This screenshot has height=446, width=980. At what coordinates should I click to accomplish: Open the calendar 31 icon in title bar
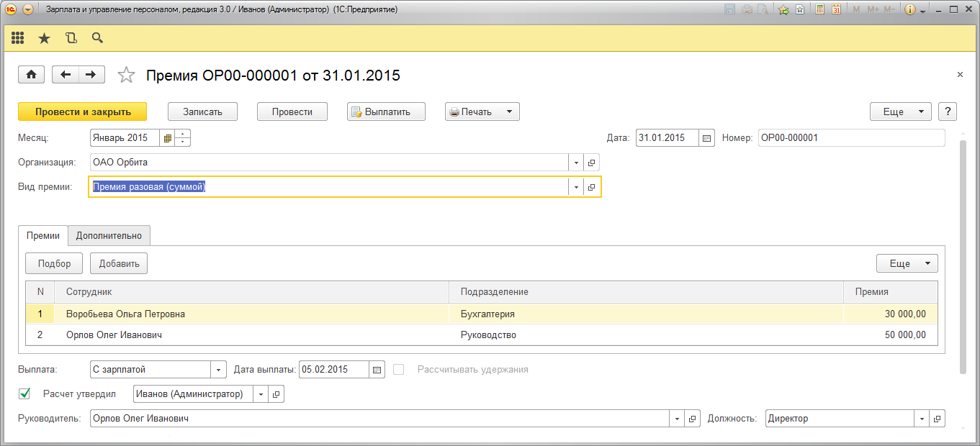pos(837,10)
